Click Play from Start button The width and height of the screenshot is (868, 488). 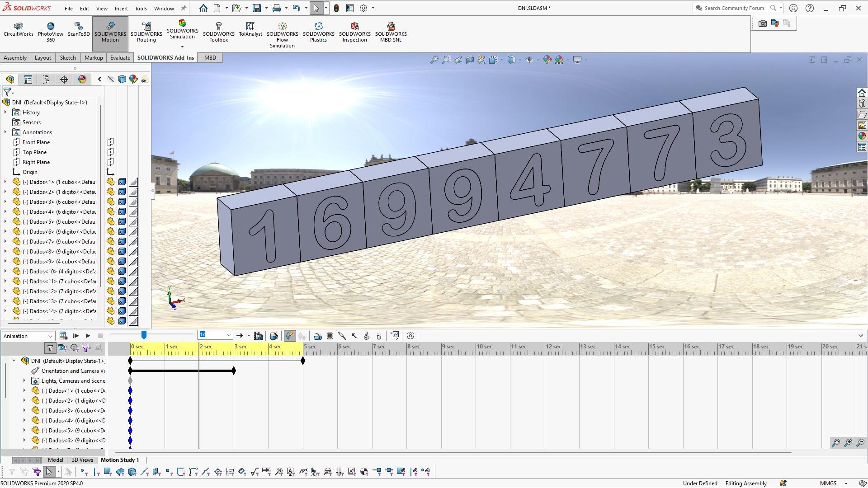pyautogui.click(x=75, y=336)
